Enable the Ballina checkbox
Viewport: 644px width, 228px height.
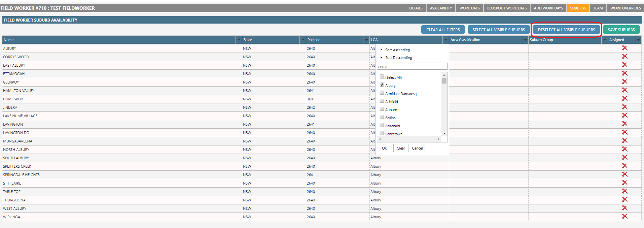tap(382, 117)
